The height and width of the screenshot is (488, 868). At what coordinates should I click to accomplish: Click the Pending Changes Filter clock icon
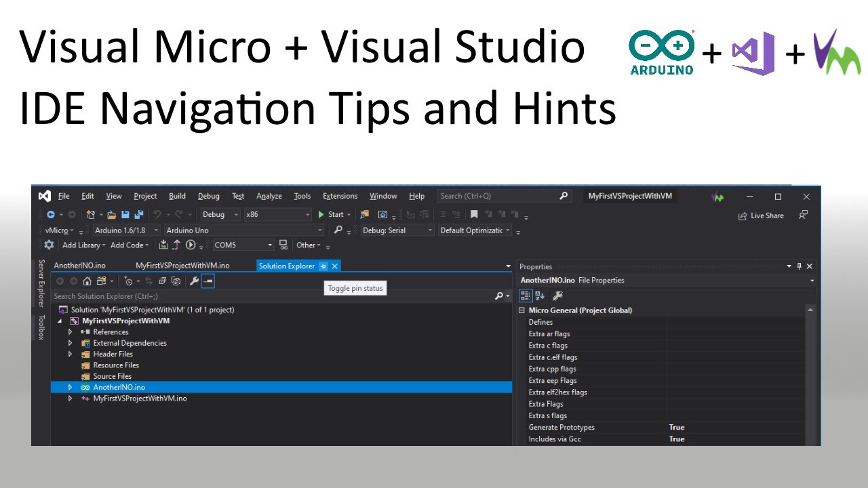click(127, 281)
